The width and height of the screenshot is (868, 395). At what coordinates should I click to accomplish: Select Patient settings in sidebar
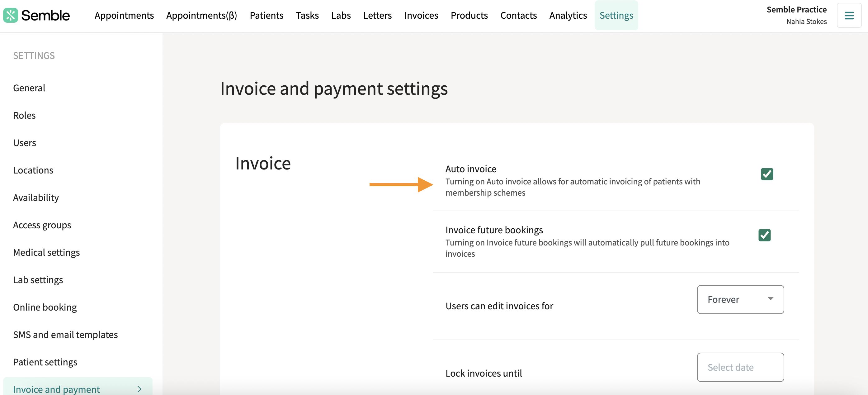pyautogui.click(x=45, y=362)
